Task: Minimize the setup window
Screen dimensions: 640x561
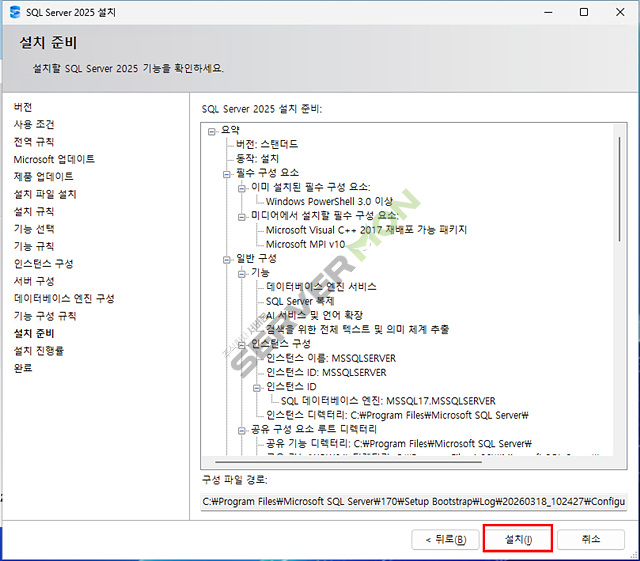Action: pyautogui.click(x=548, y=12)
